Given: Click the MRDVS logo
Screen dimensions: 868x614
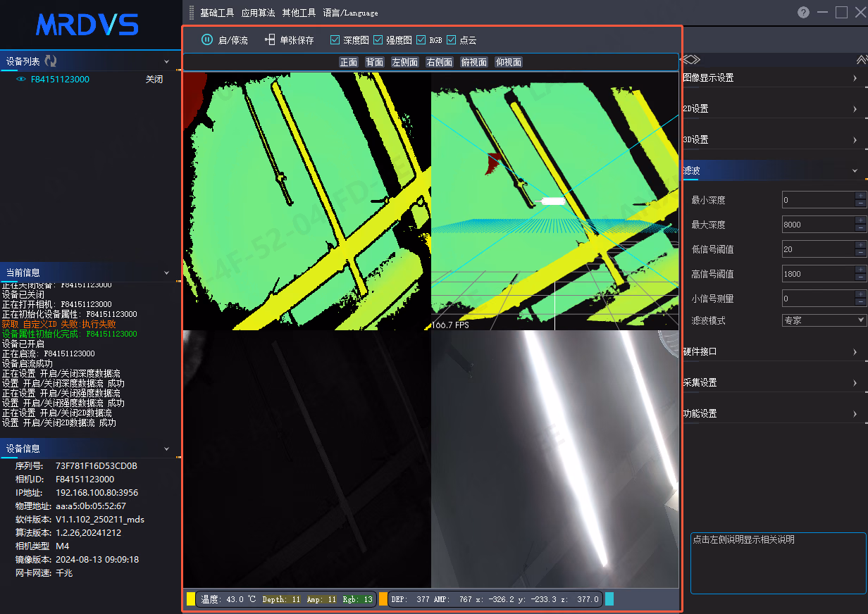Looking at the screenshot, I should (87, 25).
